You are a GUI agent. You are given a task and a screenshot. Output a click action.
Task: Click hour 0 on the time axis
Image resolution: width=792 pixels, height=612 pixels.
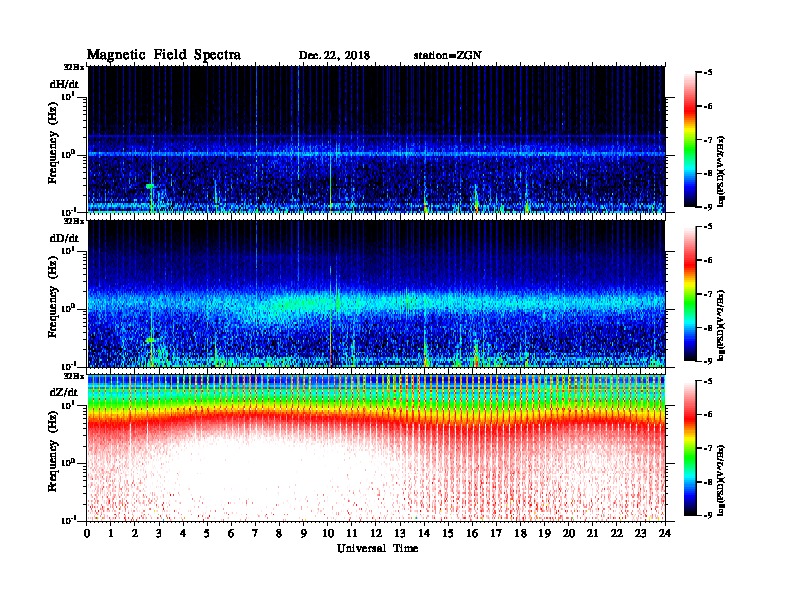[x=87, y=534]
